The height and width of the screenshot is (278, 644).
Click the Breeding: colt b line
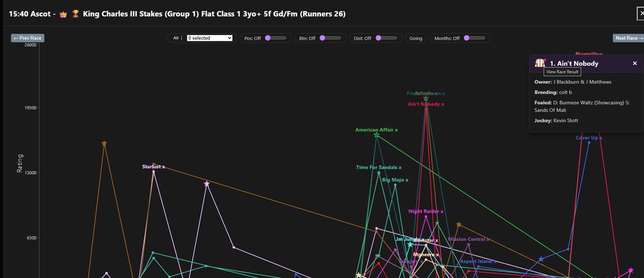click(553, 92)
